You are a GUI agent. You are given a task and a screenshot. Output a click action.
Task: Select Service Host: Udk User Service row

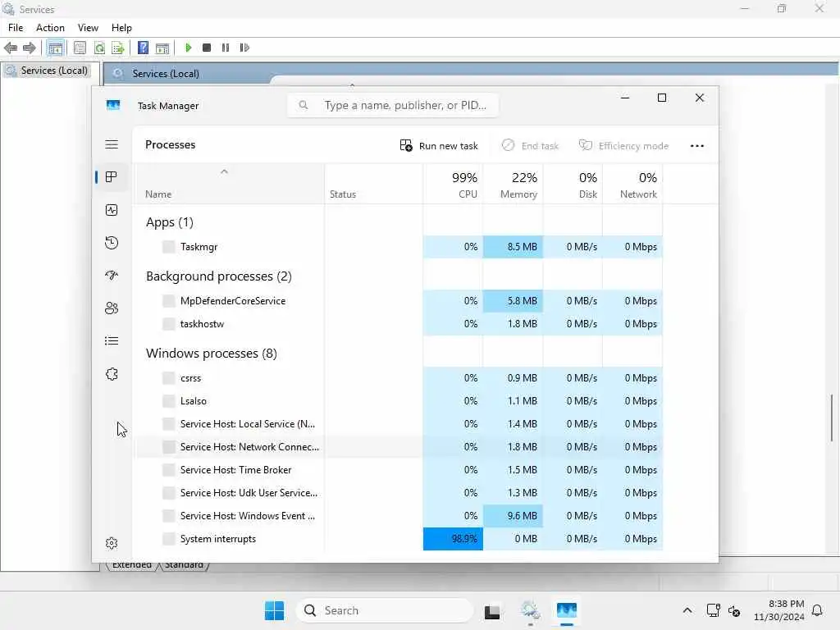click(399, 493)
